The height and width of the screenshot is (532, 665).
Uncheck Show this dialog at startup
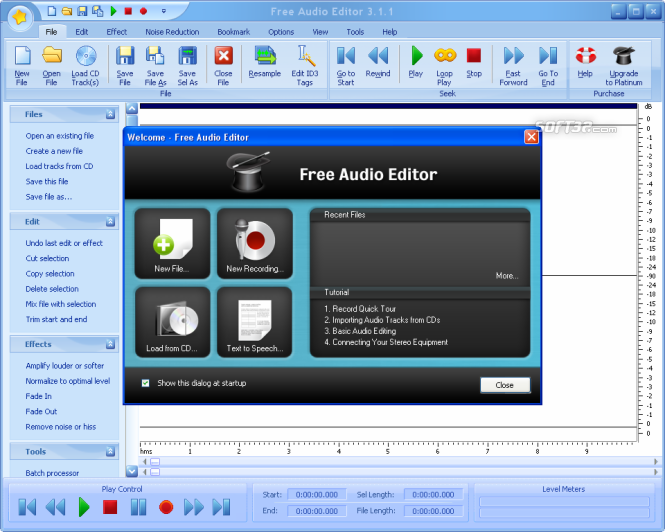(145, 383)
